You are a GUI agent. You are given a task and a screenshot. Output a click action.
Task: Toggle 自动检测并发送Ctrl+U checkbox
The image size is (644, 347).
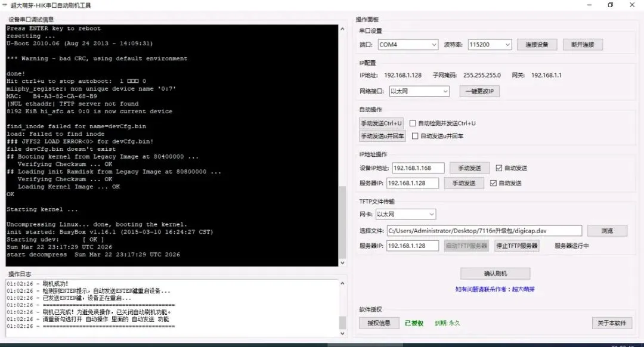coord(413,123)
